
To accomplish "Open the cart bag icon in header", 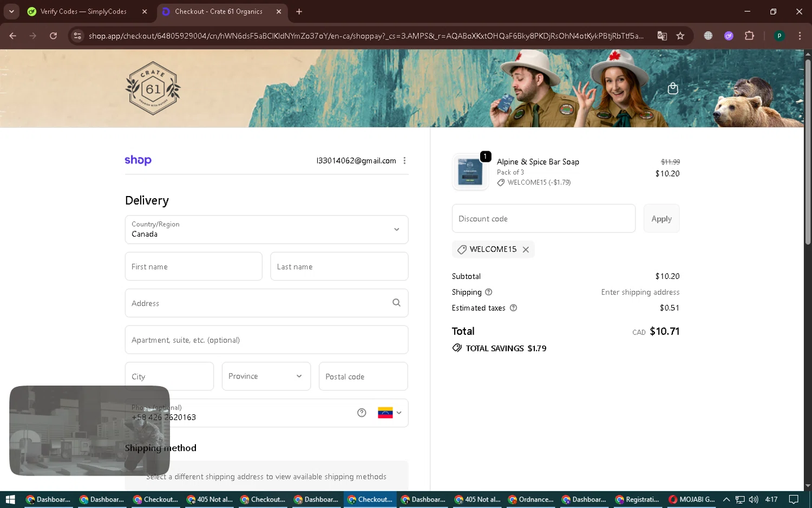I will click(673, 88).
